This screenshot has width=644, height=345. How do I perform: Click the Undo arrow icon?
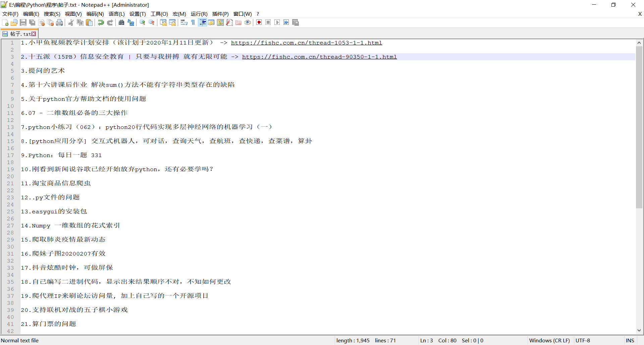[x=101, y=22]
